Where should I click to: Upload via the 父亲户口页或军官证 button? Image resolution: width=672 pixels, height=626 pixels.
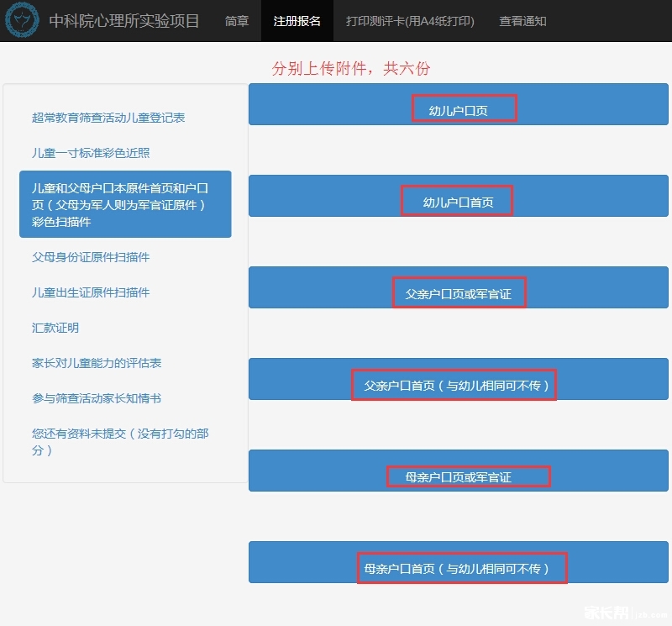(458, 293)
